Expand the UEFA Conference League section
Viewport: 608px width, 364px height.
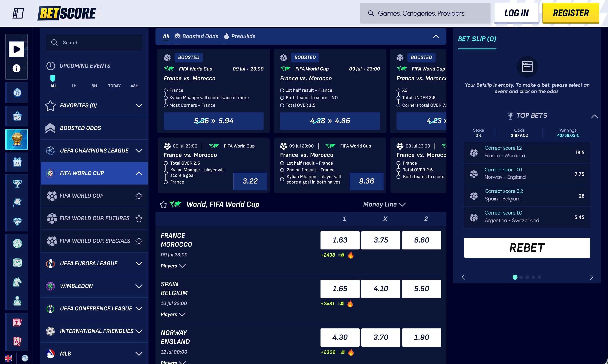94,308
